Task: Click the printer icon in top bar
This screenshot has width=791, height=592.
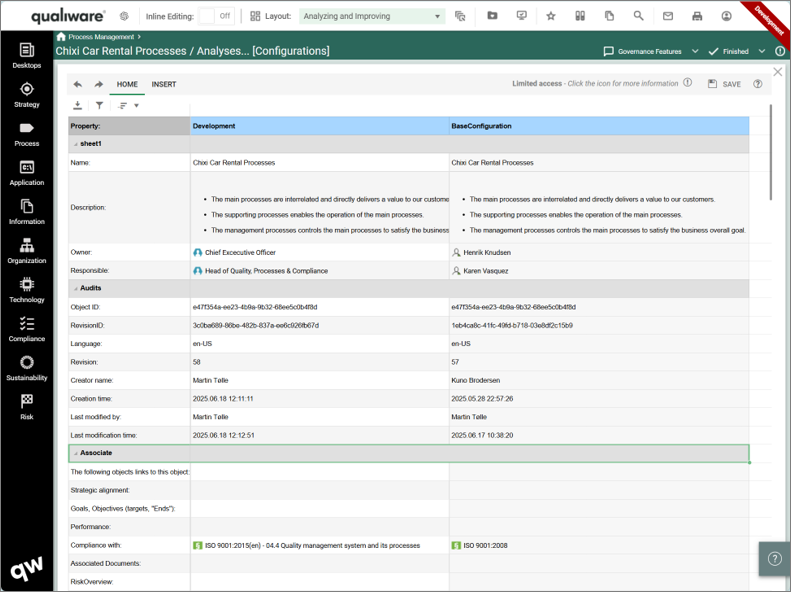Action: pyautogui.click(x=697, y=16)
